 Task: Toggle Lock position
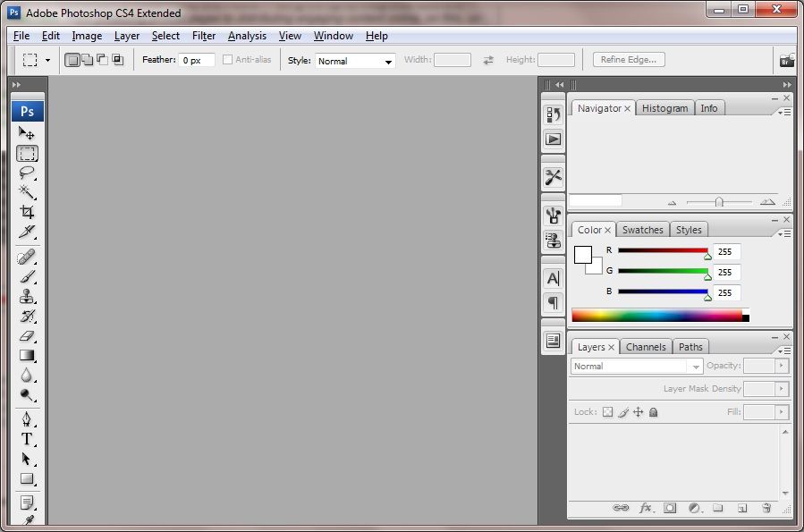[638, 412]
